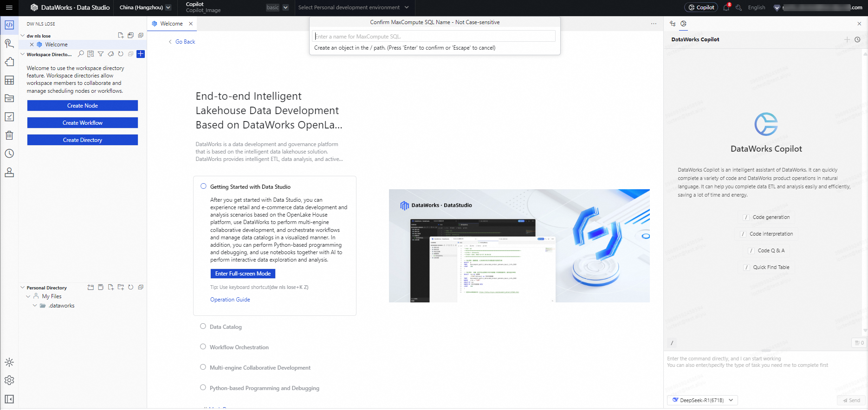Click search magnifier in Workspace Directory toolbar

81,54
